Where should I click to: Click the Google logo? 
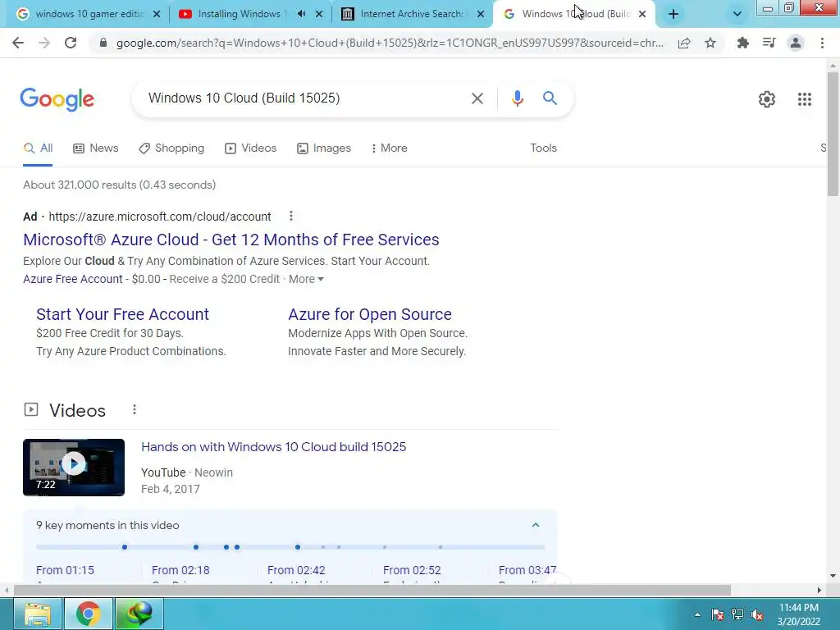[57, 99]
